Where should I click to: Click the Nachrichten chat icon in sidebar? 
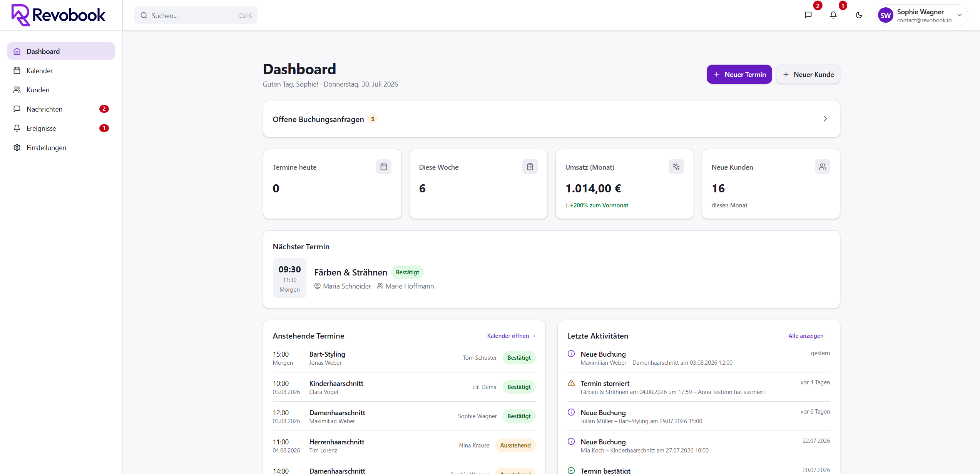[x=17, y=109]
